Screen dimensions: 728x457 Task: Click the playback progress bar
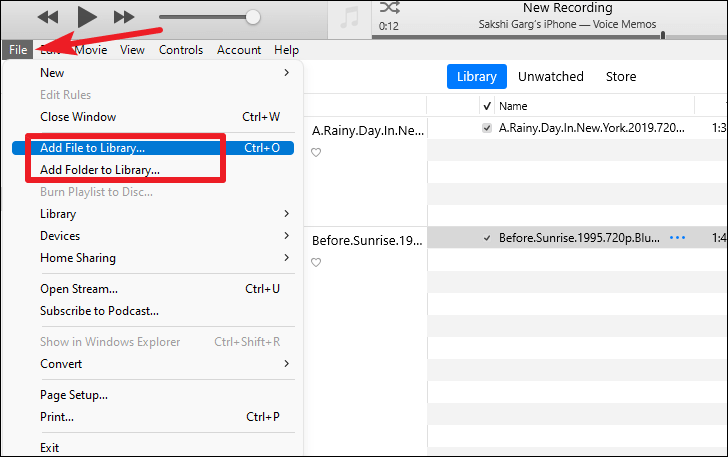[549, 36]
